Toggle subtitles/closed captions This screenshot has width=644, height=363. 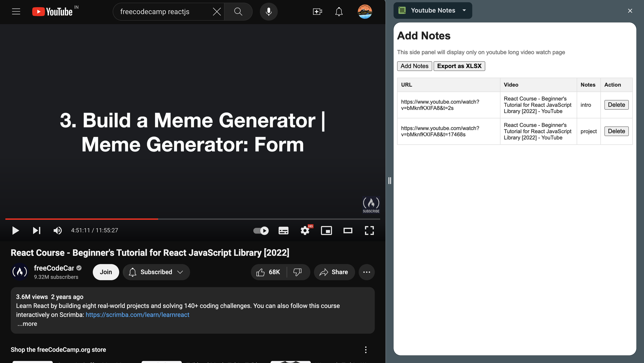283,230
